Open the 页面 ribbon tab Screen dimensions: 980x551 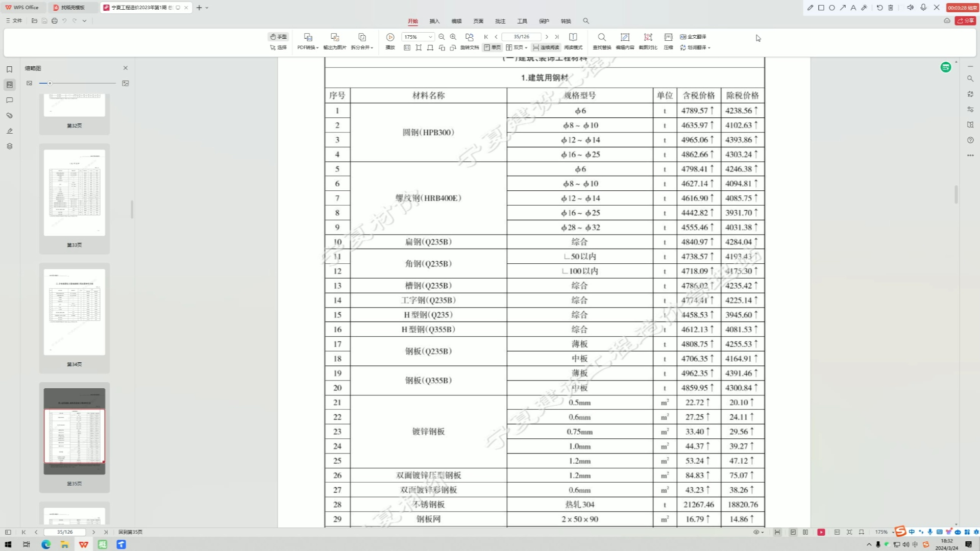478,21
